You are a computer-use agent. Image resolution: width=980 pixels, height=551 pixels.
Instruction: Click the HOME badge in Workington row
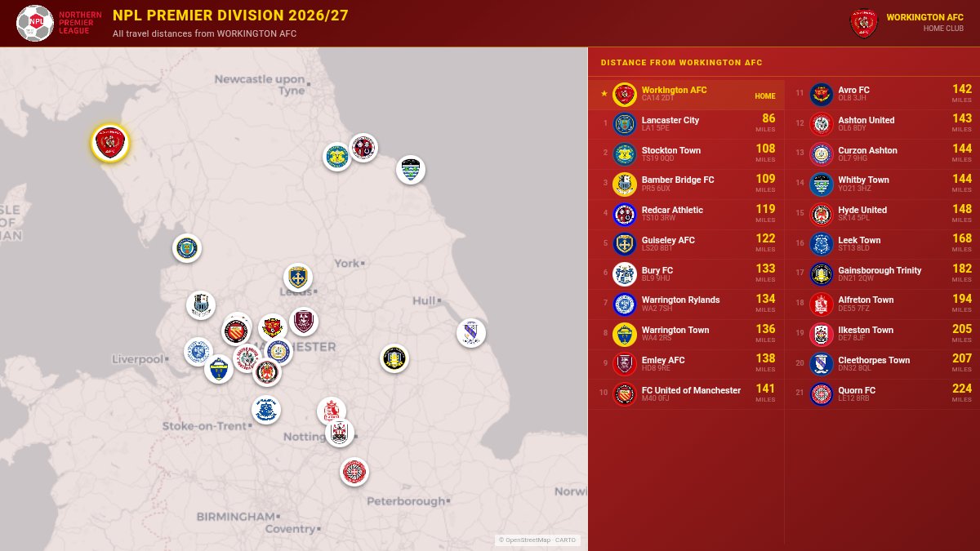point(765,96)
